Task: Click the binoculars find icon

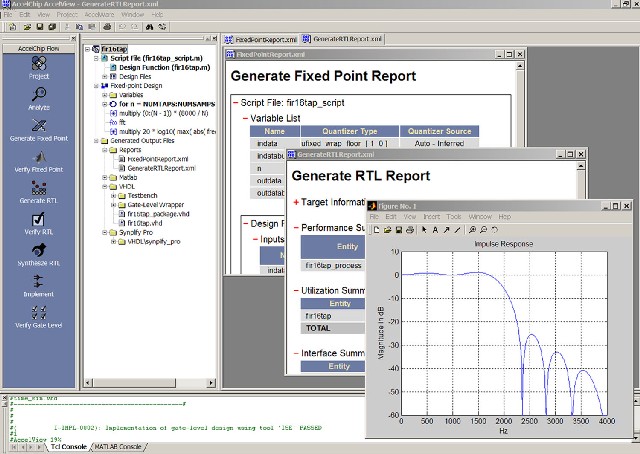Action: 149,27
